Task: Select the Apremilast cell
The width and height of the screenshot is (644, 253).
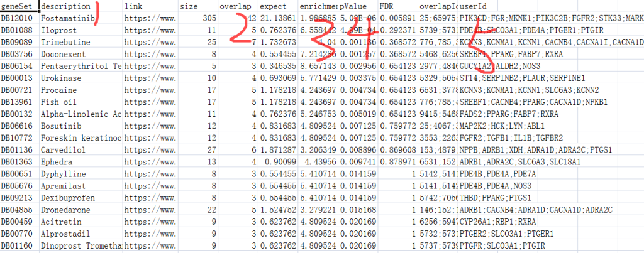Action: point(81,186)
